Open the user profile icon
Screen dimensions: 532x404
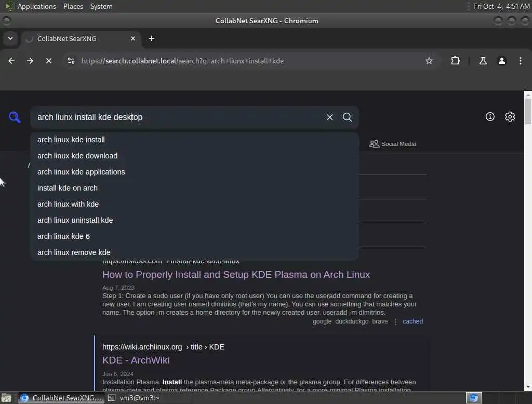(501, 61)
